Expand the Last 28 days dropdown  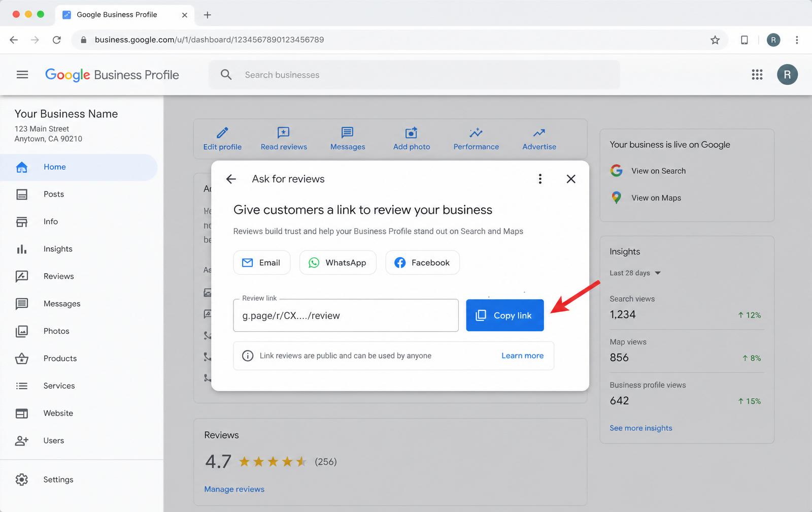tap(635, 273)
